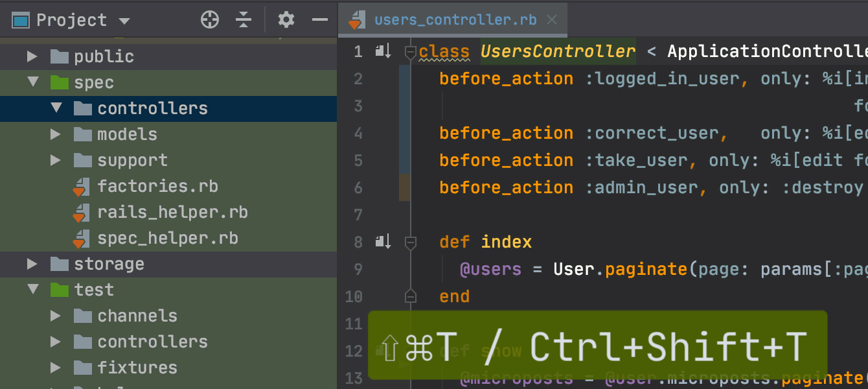868x389 pixels.
Task: Expand the channels folder
Action: (56, 316)
